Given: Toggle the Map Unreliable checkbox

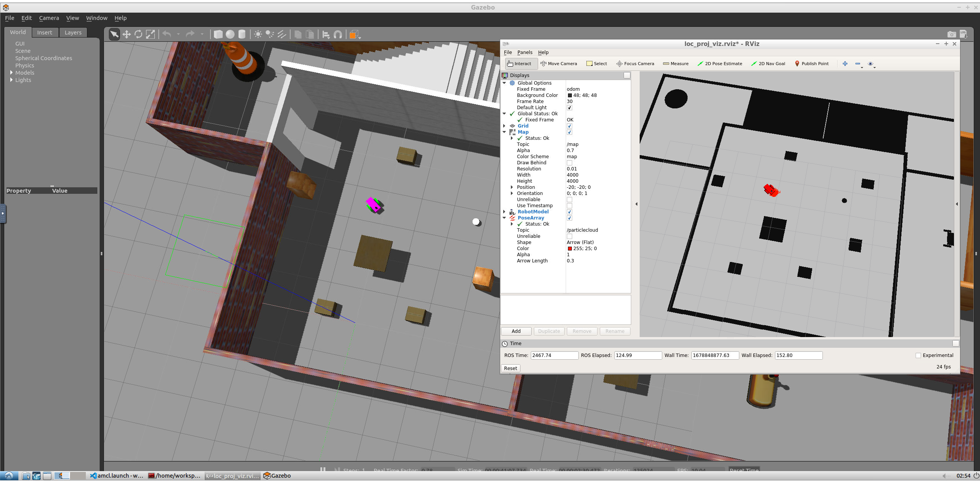Looking at the screenshot, I should [x=570, y=200].
